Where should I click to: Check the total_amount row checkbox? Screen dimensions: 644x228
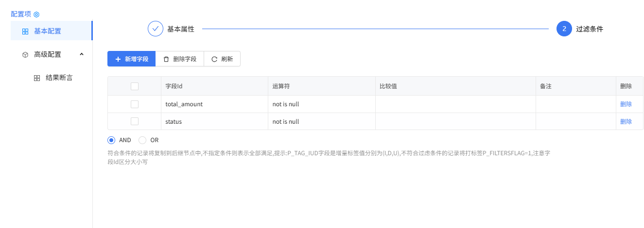click(135, 104)
